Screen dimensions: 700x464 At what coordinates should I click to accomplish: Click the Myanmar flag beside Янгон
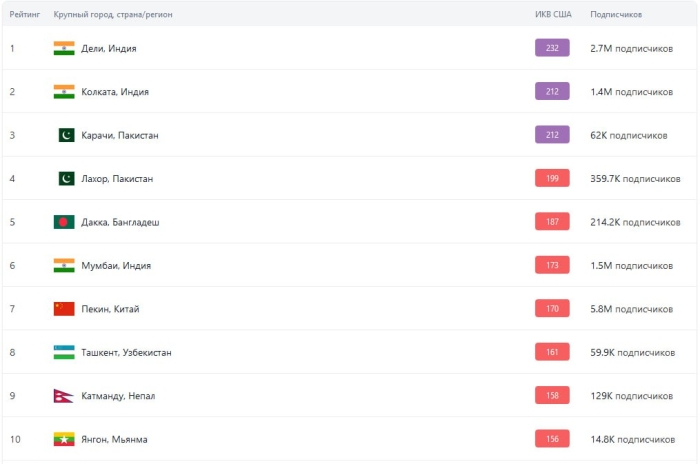pos(64,439)
